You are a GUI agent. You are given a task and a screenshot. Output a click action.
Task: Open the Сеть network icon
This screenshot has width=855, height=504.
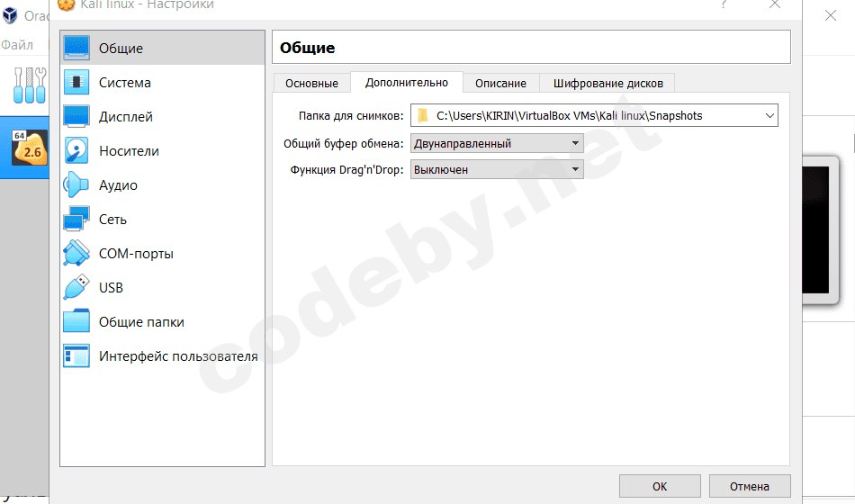tap(76, 220)
